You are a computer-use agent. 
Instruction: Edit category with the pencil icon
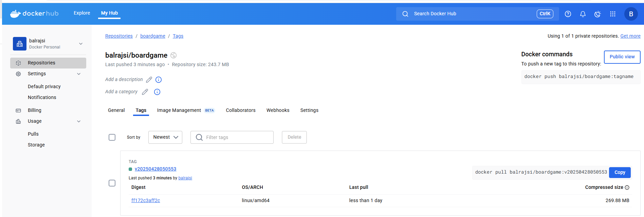click(145, 92)
